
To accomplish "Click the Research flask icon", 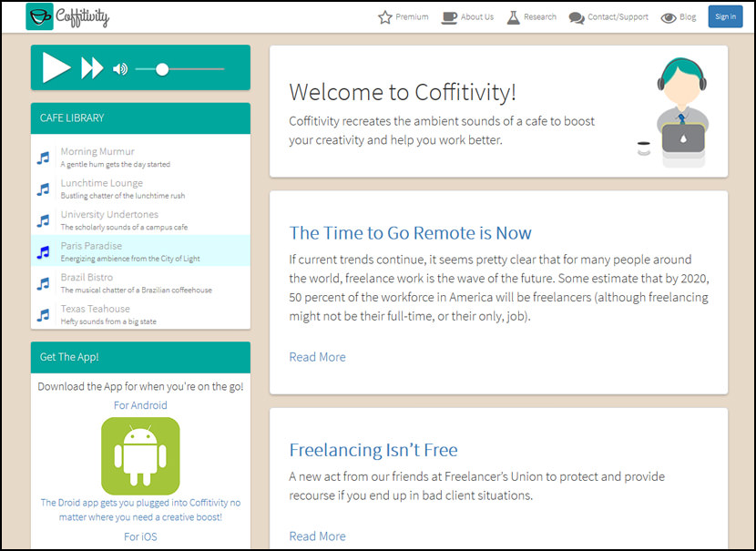I will [x=514, y=18].
